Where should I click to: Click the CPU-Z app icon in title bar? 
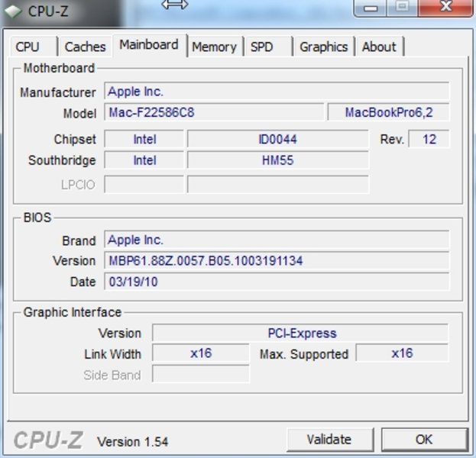(13, 11)
